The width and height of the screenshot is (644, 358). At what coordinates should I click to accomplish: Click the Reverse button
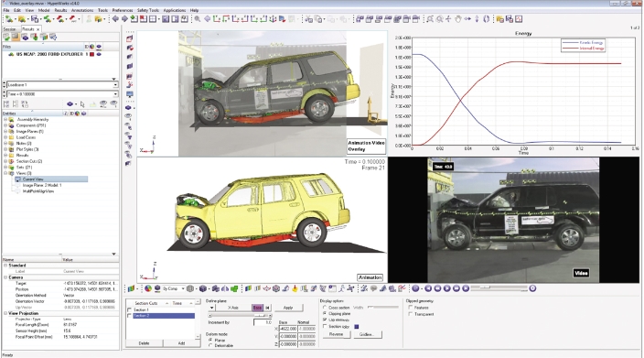336,334
